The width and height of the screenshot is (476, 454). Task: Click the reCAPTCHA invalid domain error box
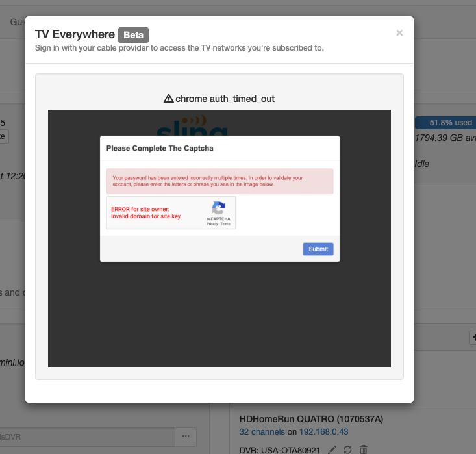[156, 212]
